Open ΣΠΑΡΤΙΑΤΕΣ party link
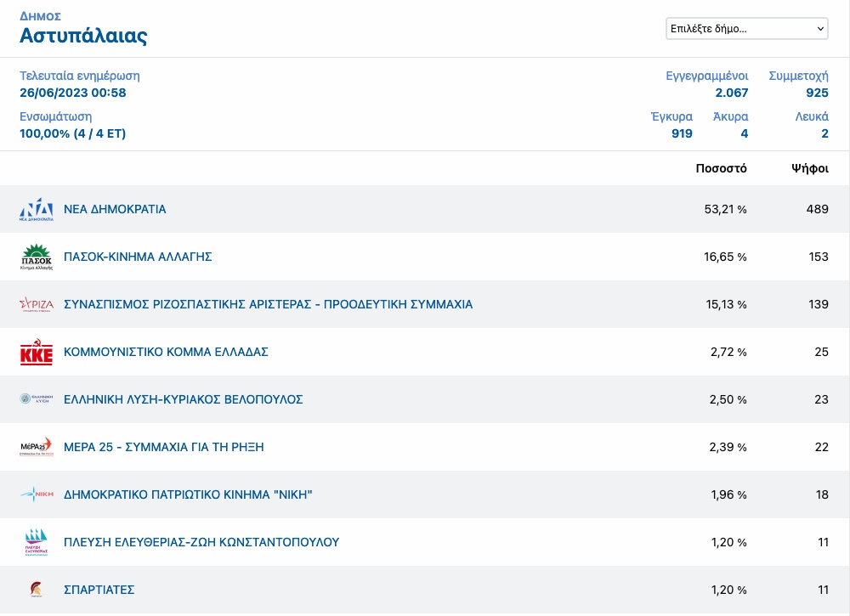 point(99,590)
